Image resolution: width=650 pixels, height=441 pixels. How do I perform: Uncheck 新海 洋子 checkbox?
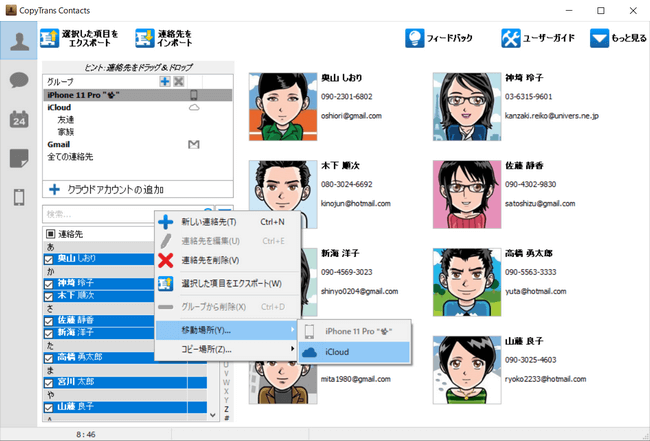click(x=49, y=334)
